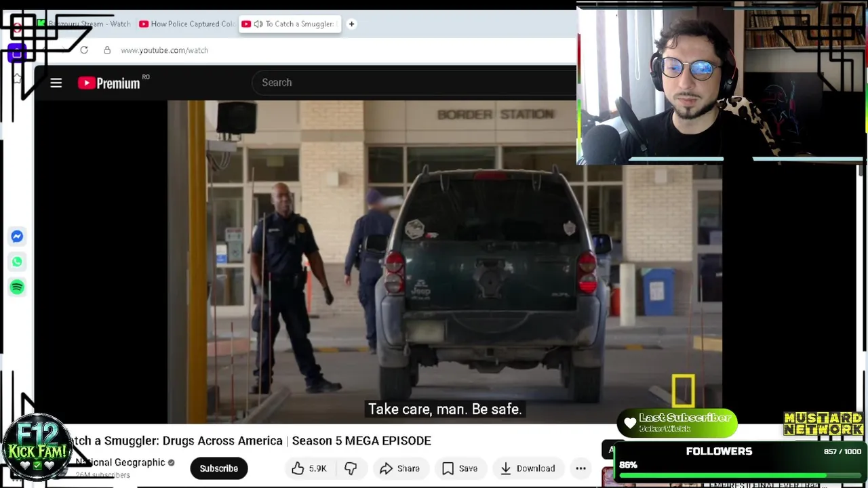Save the video to a playlist
868x488 pixels.
point(460,468)
